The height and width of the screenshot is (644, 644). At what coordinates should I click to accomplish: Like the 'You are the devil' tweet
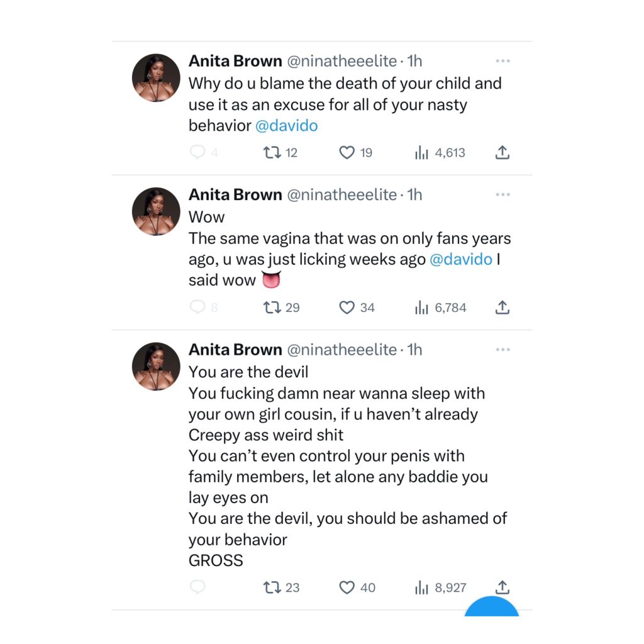click(x=347, y=587)
